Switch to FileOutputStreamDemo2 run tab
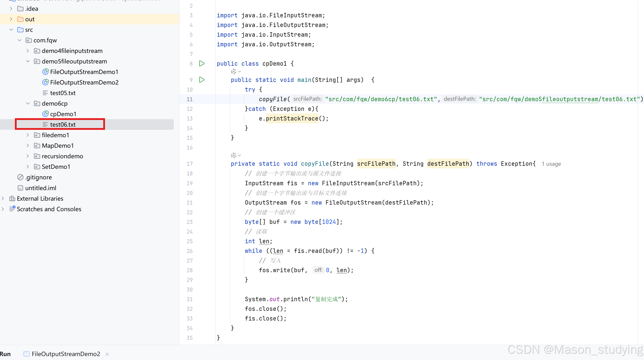The image size is (644, 360). tap(66, 354)
